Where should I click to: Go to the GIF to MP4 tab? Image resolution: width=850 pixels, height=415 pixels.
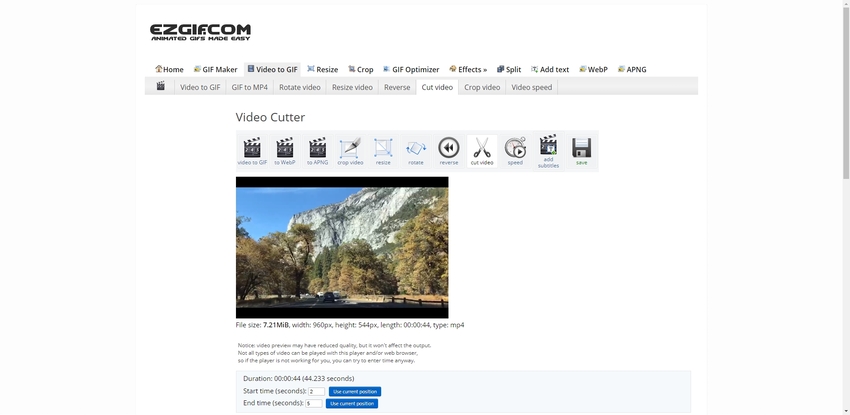click(249, 87)
